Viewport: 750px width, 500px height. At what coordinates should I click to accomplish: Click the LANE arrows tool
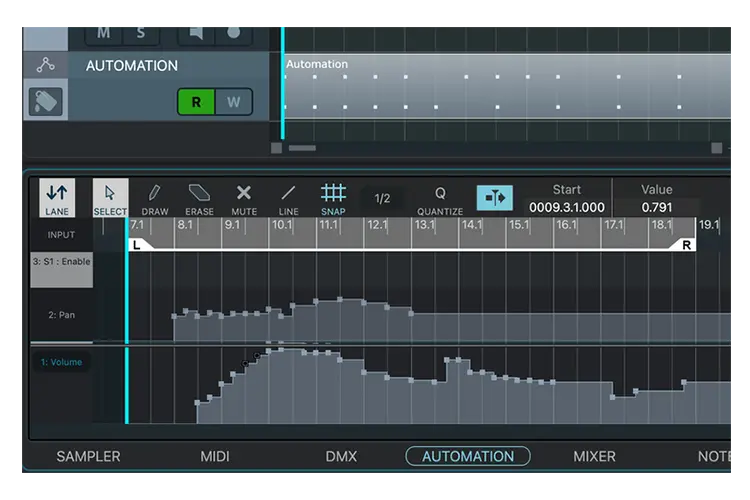tap(57, 198)
